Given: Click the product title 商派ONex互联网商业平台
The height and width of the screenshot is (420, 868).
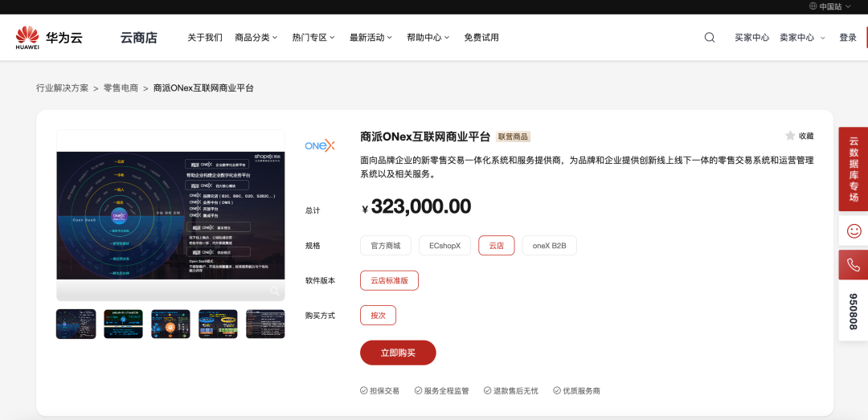Looking at the screenshot, I should point(425,137).
